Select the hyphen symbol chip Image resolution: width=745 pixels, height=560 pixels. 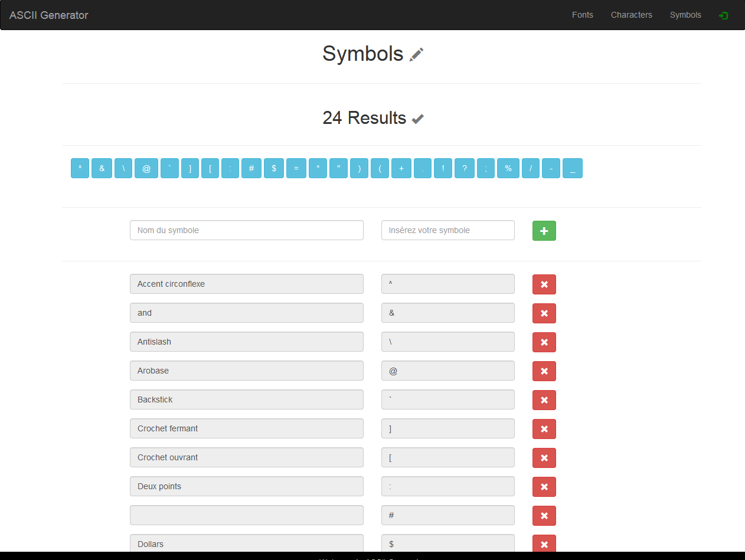pyautogui.click(x=551, y=168)
